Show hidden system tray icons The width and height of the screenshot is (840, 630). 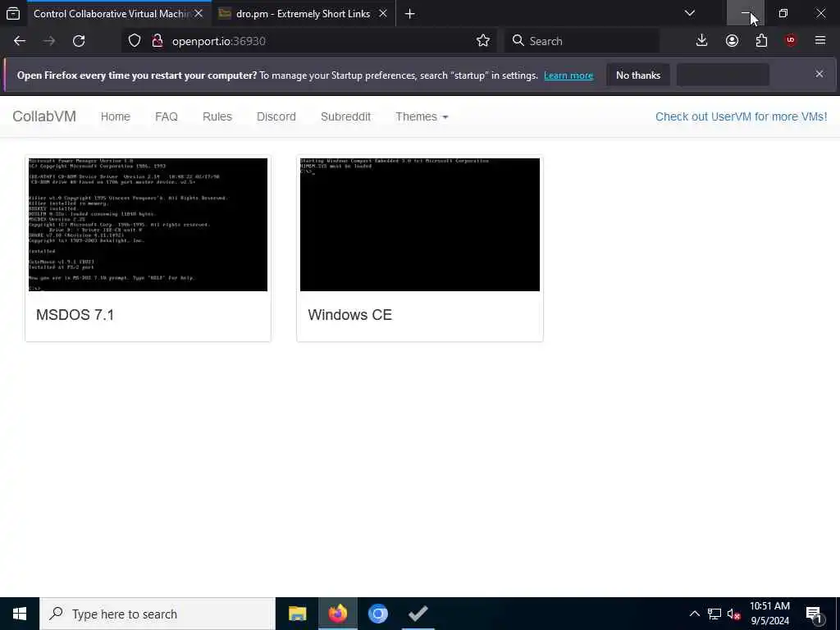(x=694, y=614)
